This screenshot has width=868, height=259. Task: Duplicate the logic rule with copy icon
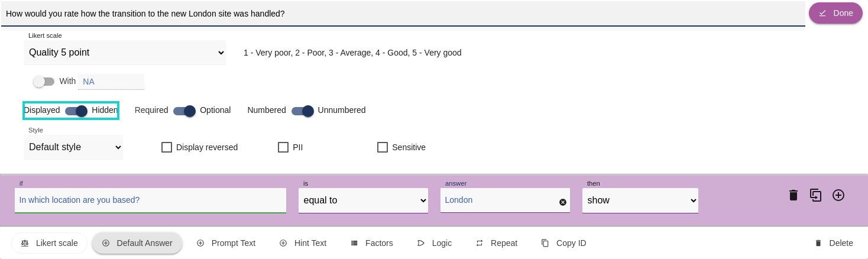coord(816,195)
